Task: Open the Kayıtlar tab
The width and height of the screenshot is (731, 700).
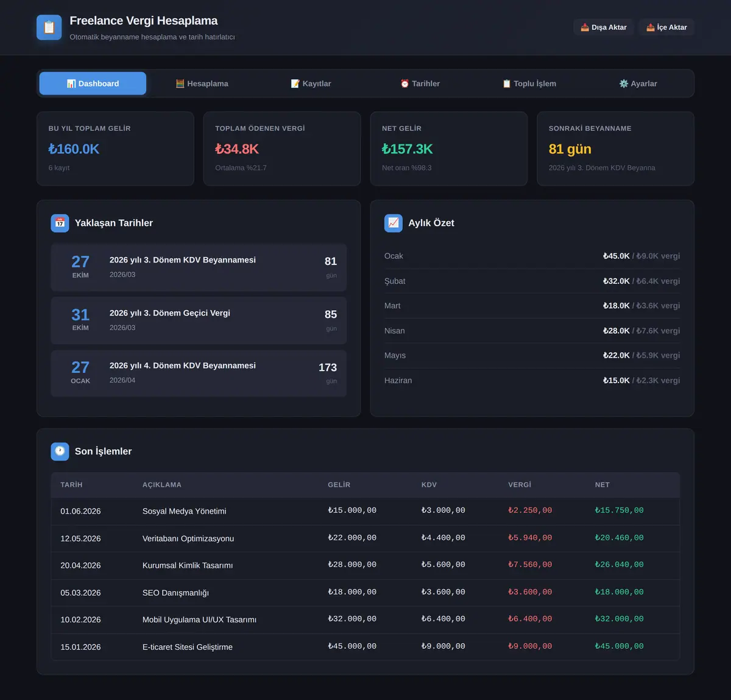Action: (x=311, y=83)
